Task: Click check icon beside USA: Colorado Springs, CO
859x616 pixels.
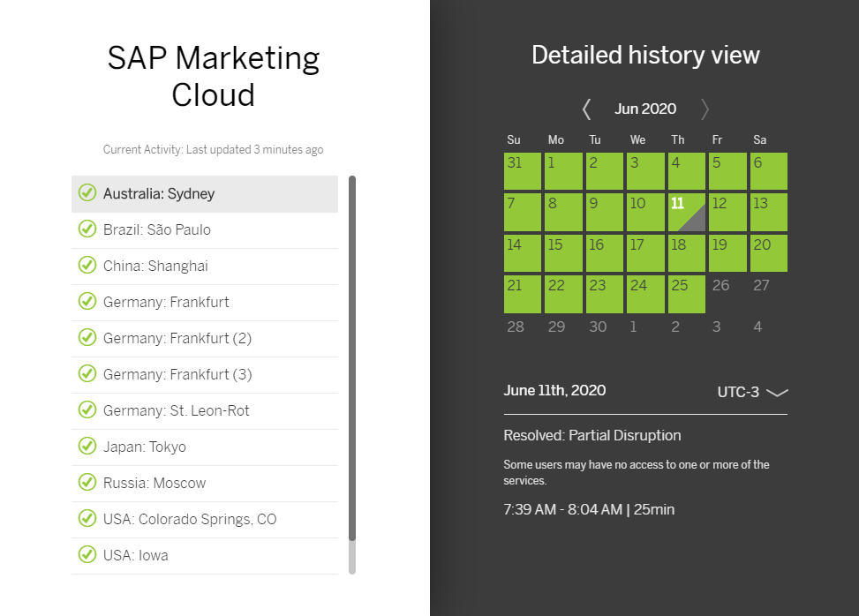Action: click(x=87, y=518)
